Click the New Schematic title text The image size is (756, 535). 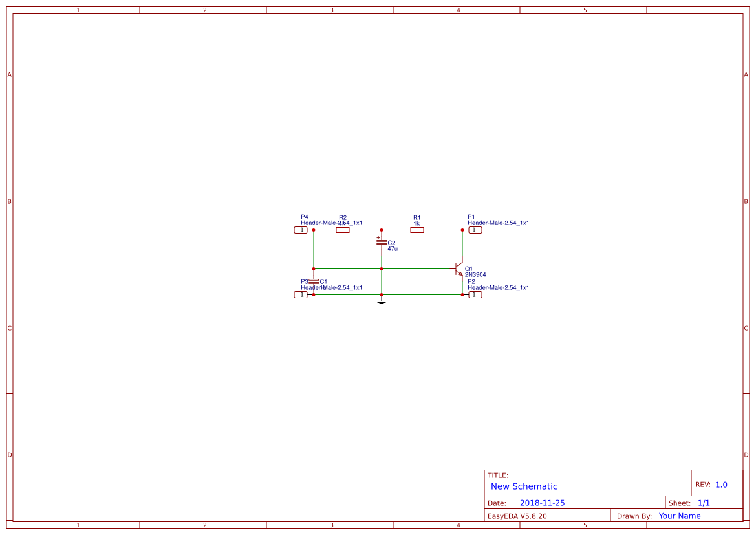524,486
